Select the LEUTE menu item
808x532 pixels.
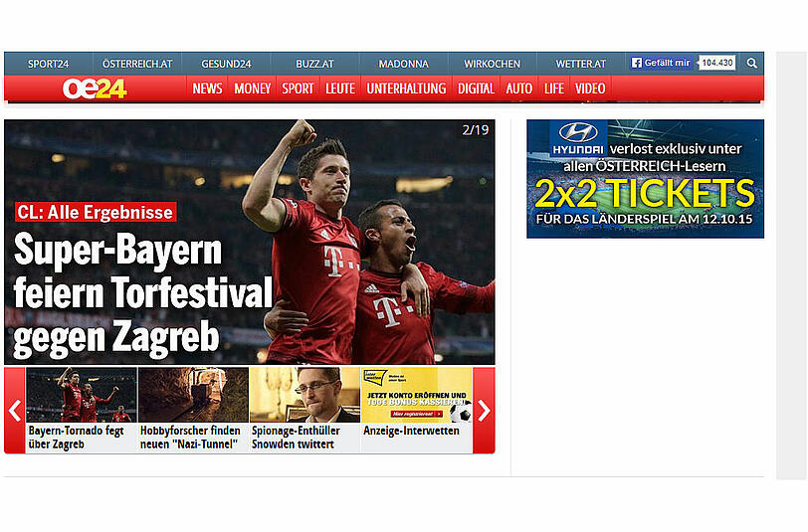pos(340,89)
